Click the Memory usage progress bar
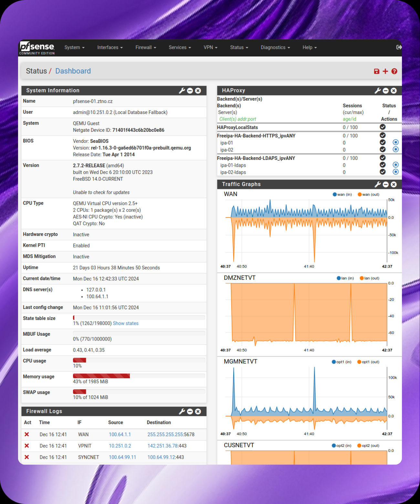Viewport: 420px width, 504px height. click(x=139, y=376)
